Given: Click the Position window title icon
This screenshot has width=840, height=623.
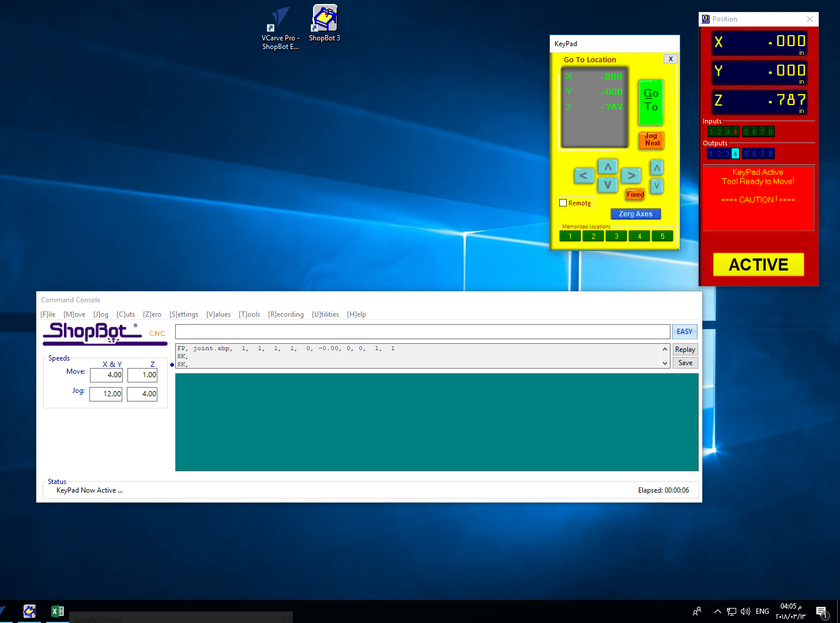Looking at the screenshot, I should click(706, 19).
